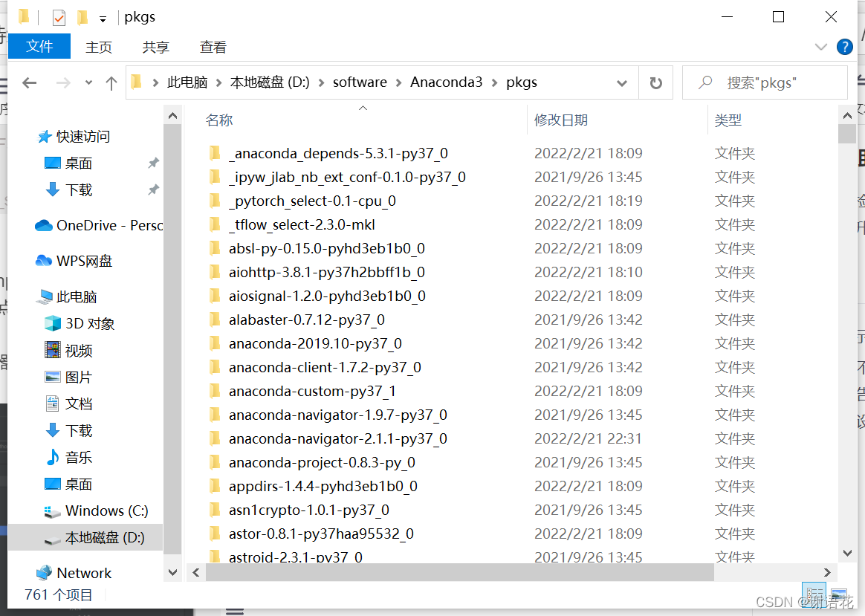
Task: Select the _tflow_select-2.3.0-mkl folder
Action: [302, 224]
